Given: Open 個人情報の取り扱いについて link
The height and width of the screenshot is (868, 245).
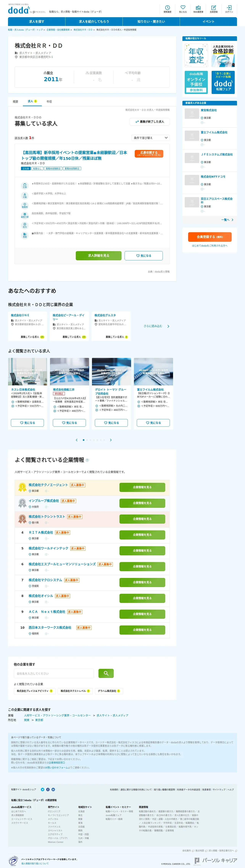Looking at the screenshot, I should tap(35, 863).
